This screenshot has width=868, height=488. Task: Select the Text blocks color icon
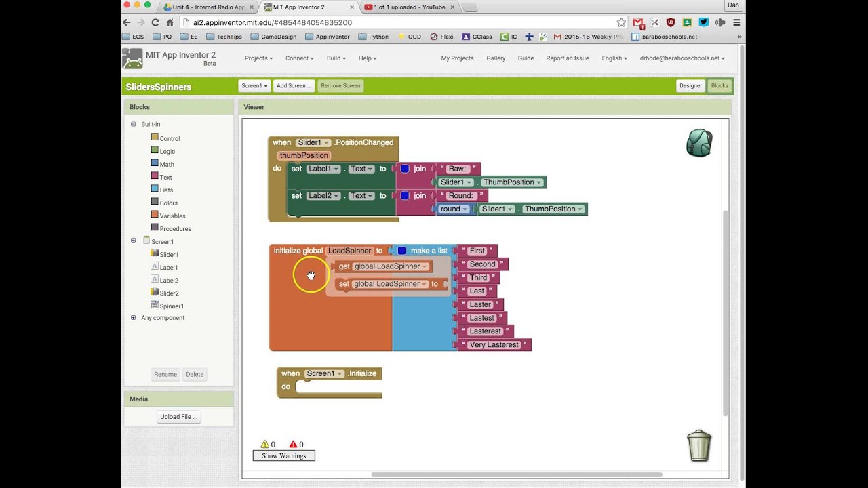[x=155, y=176]
